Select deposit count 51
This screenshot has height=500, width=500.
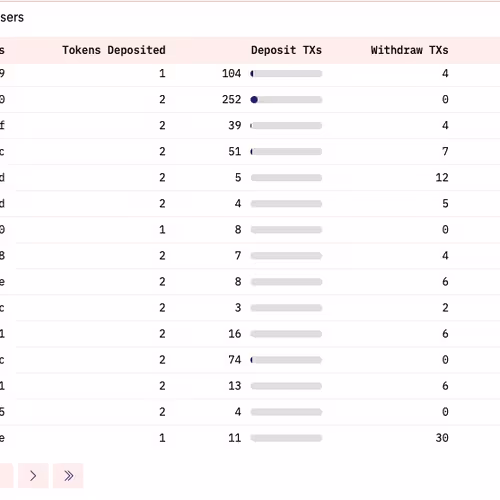pos(235,152)
